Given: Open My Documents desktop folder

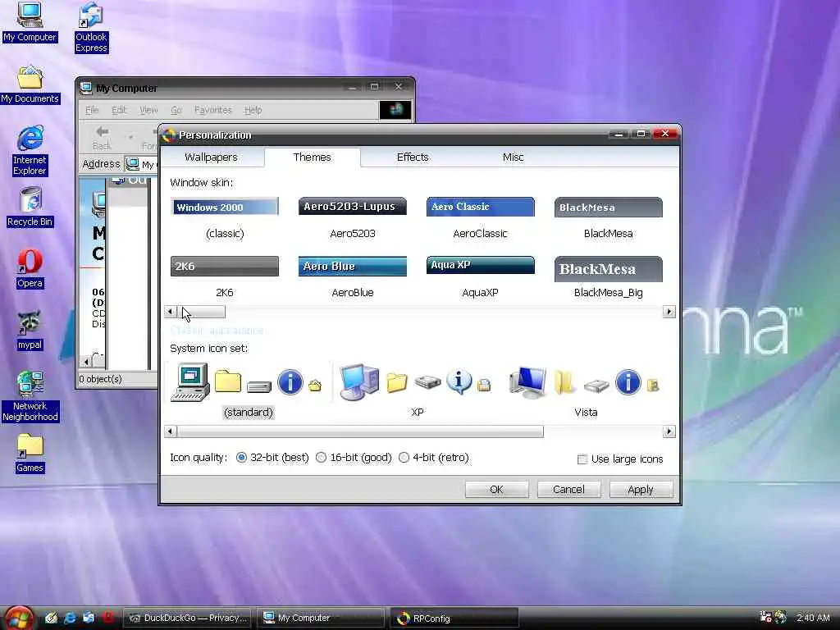Looking at the screenshot, I should coord(30,84).
